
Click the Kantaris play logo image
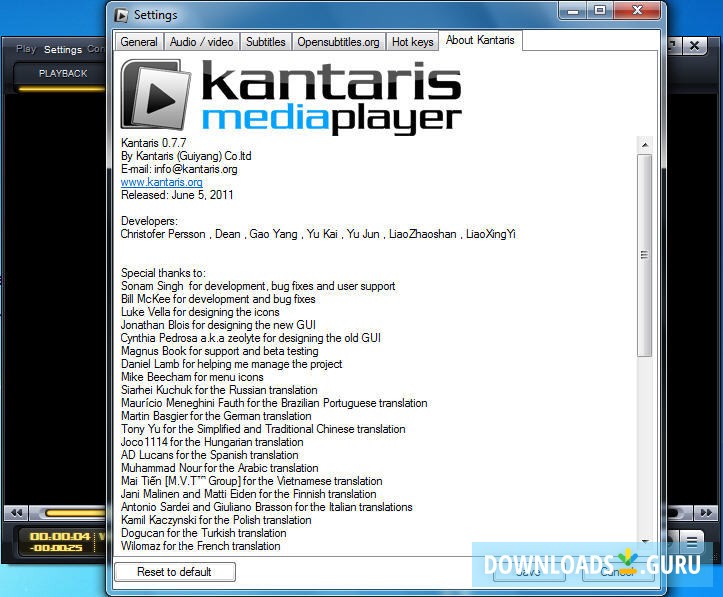tap(156, 95)
